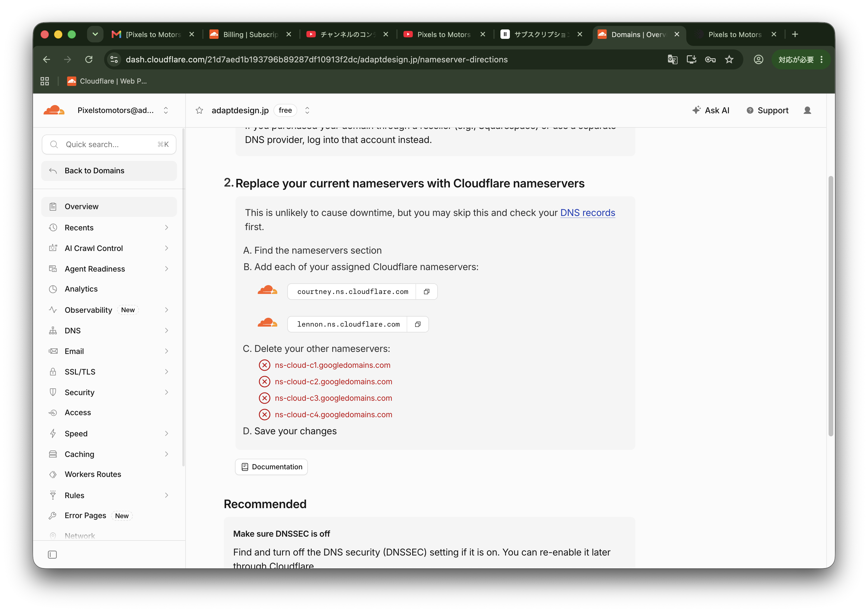Reload the current browser page
868x612 pixels.
89,59
